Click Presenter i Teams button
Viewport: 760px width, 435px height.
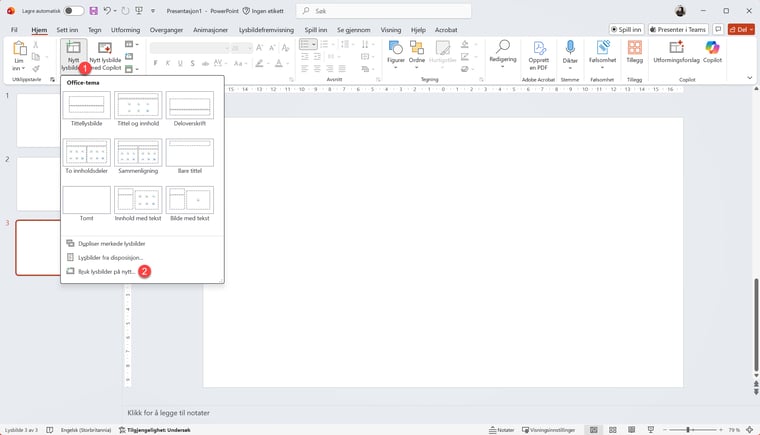678,30
